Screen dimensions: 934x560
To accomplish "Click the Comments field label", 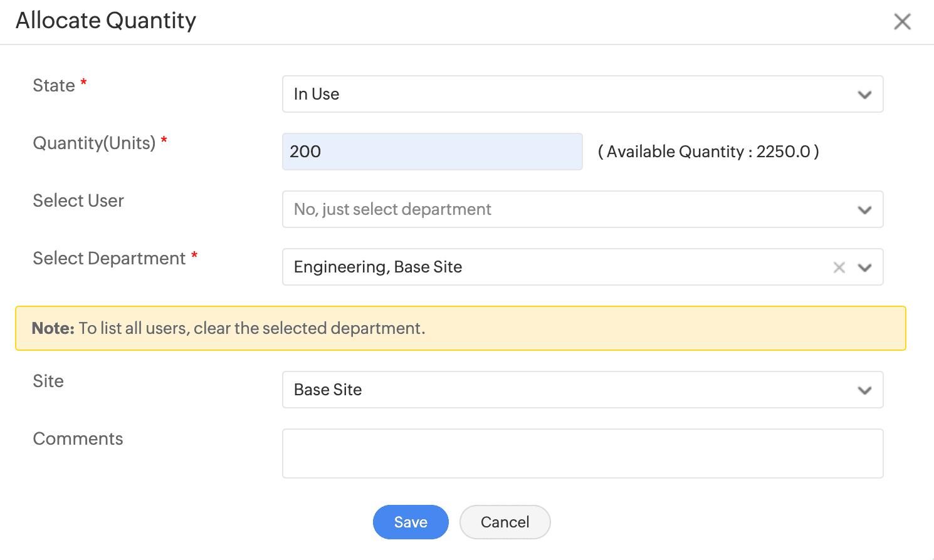I will (78, 438).
